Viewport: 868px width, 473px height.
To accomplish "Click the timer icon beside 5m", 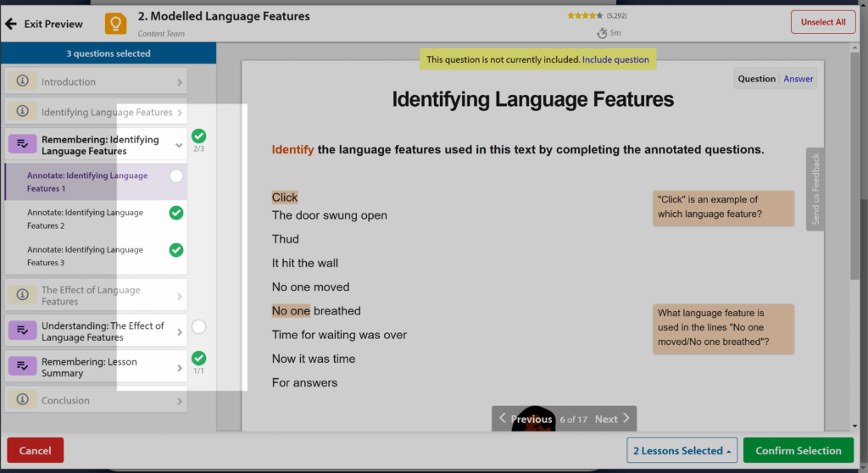I will pyautogui.click(x=602, y=33).
